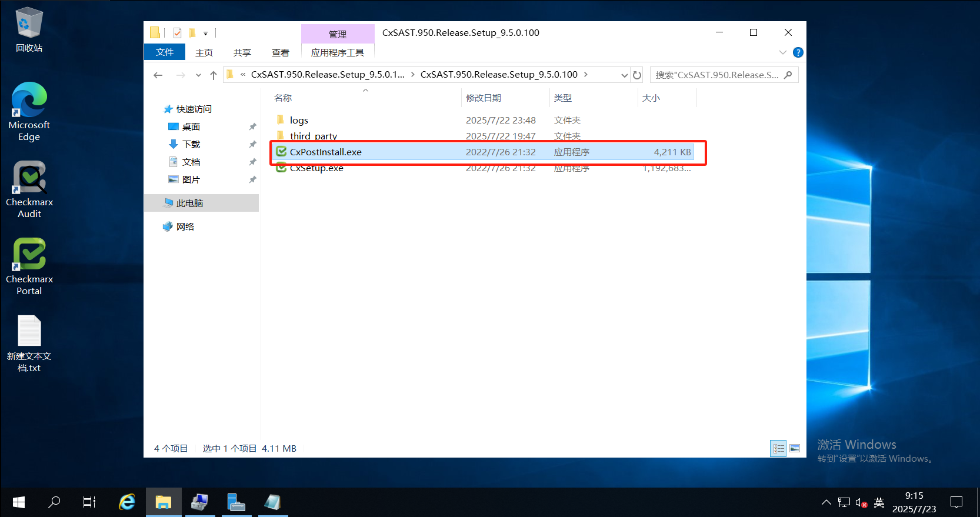This screenshot has width=980, height=517.
Task: Expand the ribbon with the chevron
Action: 783,52
